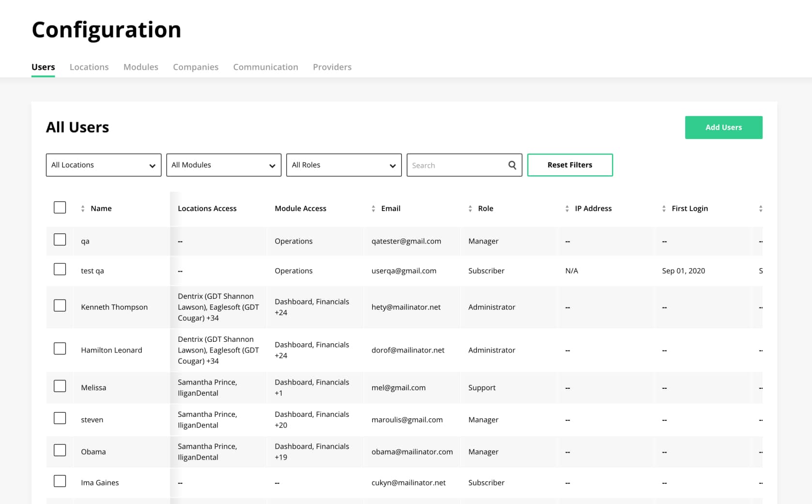Sort by Name column arrows
This screenshot has height=504, width=812.
pos(83,209)
